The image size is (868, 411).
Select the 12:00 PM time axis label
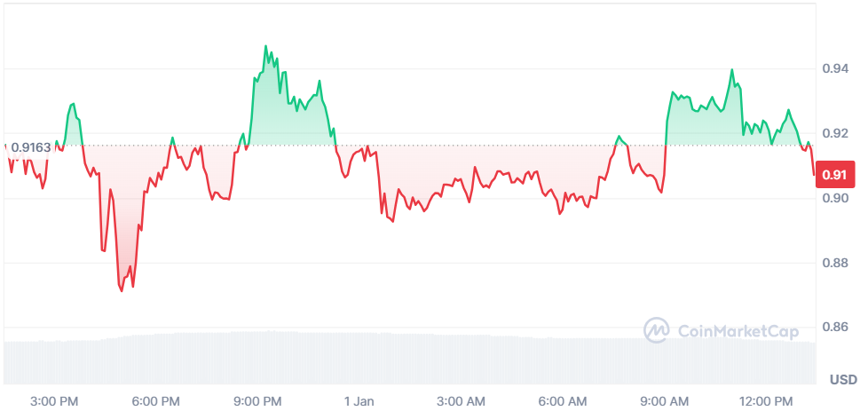click(765, 401)
